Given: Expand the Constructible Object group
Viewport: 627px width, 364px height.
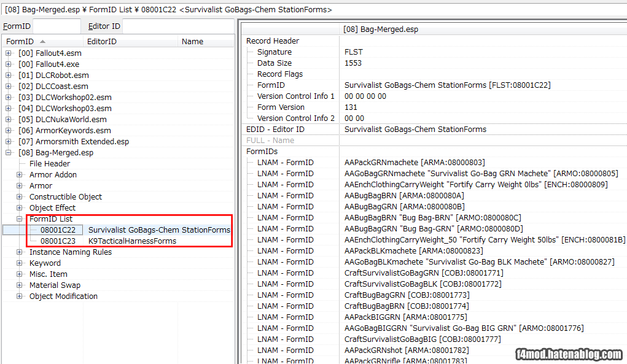Looking at the screenshot, I should point(19,196).
